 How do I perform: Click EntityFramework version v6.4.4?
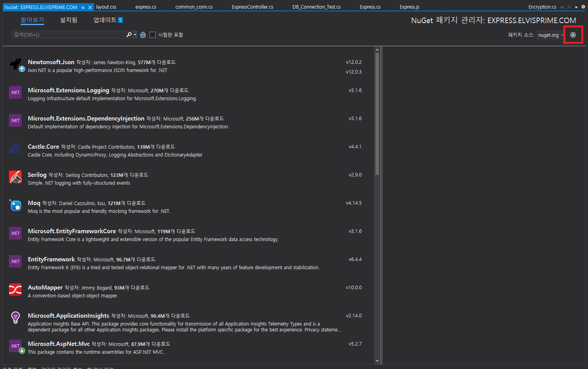355,259
